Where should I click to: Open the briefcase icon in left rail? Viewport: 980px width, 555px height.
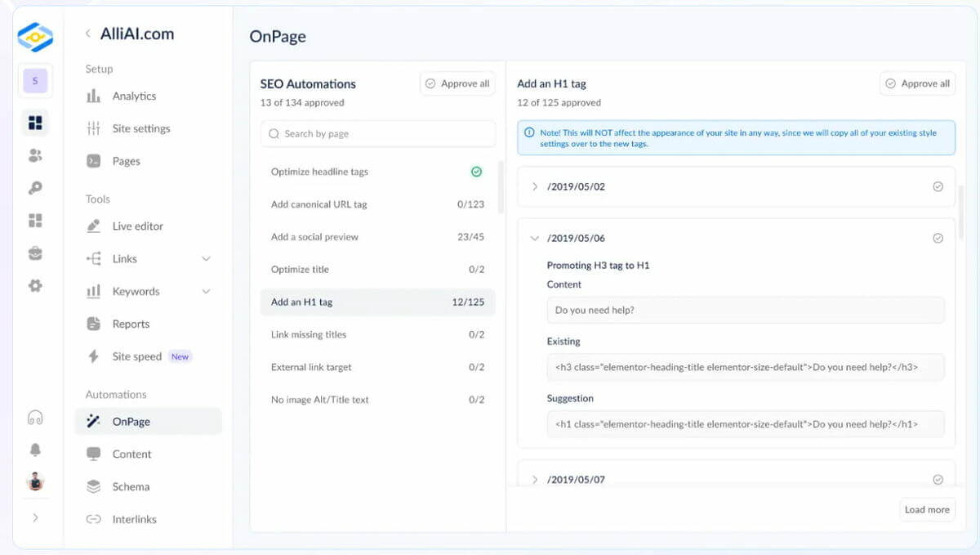(35, 253)
